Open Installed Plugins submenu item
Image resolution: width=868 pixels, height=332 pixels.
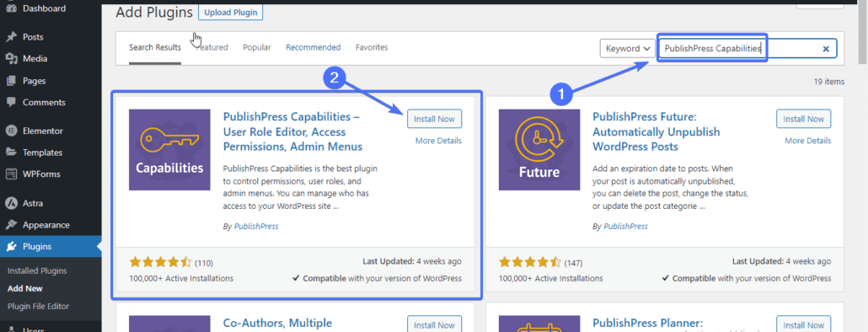(37, 271)
